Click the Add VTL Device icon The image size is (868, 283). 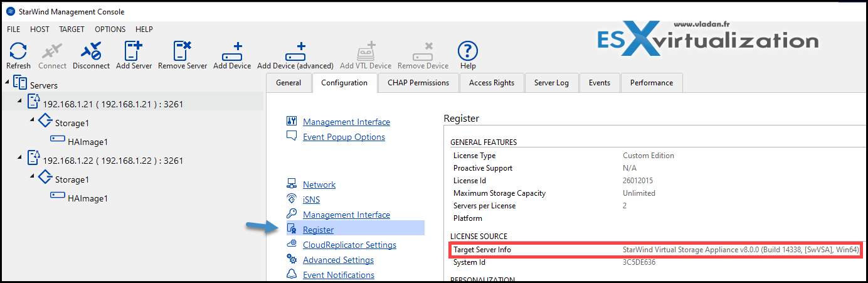pyautogui.click(x=366, y=51)
